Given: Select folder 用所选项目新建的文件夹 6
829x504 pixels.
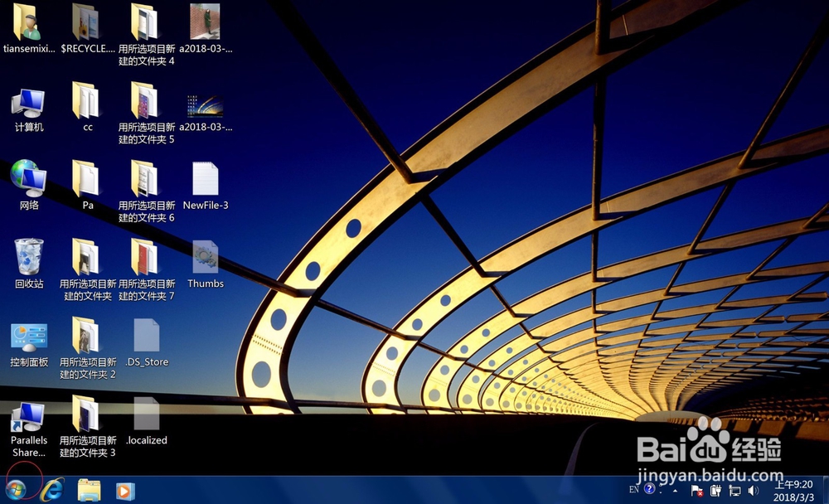Looking at the screenshot, I should [x=146, y=180].
